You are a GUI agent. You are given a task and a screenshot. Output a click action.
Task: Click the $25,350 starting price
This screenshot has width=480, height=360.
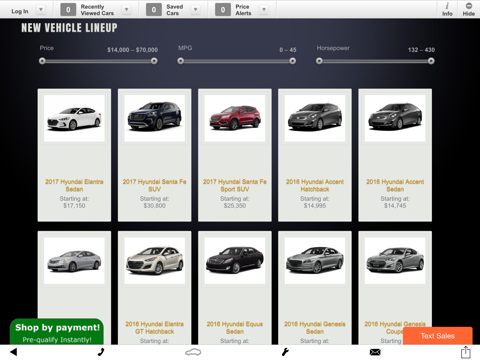tap(235, 206)
